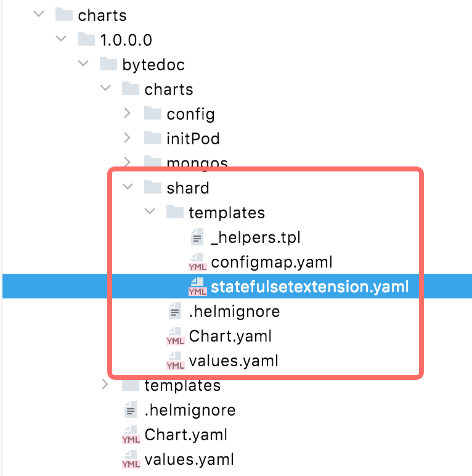Image resolution: width=472 pixels, height=476 pixels.
Task: Collapse the 1.0.0.0 folder arrow
Action: point(60,39)
